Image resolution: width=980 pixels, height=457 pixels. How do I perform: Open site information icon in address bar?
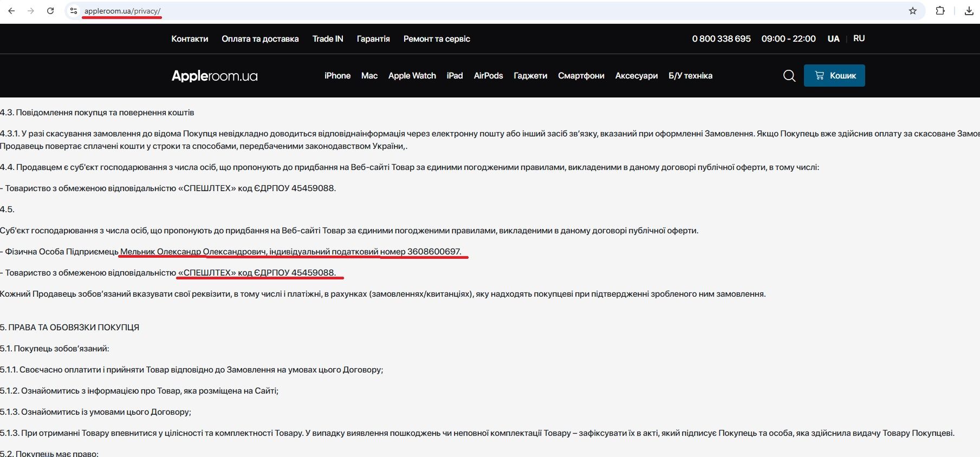coord(74,11)
